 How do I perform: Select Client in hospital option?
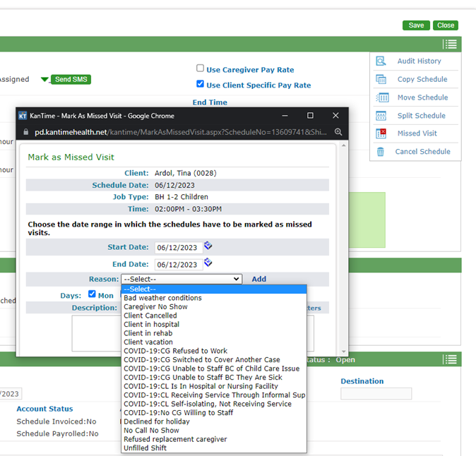click(150, 325)
